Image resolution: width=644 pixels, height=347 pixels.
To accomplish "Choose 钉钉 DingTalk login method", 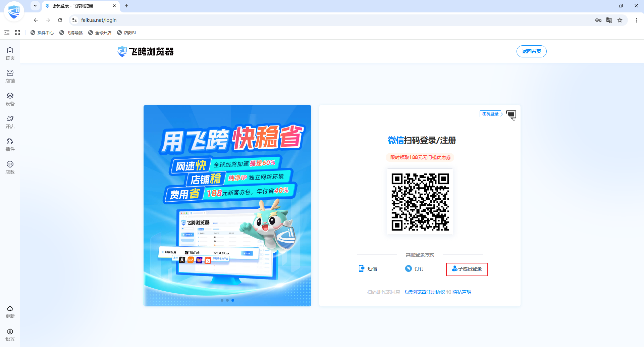I will click(x=415, y=269).
